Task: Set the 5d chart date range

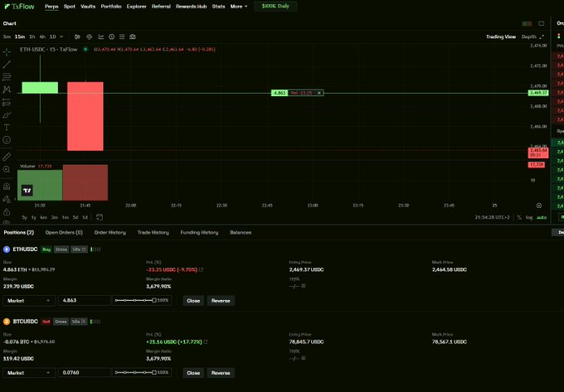Action: pos(75,217)
